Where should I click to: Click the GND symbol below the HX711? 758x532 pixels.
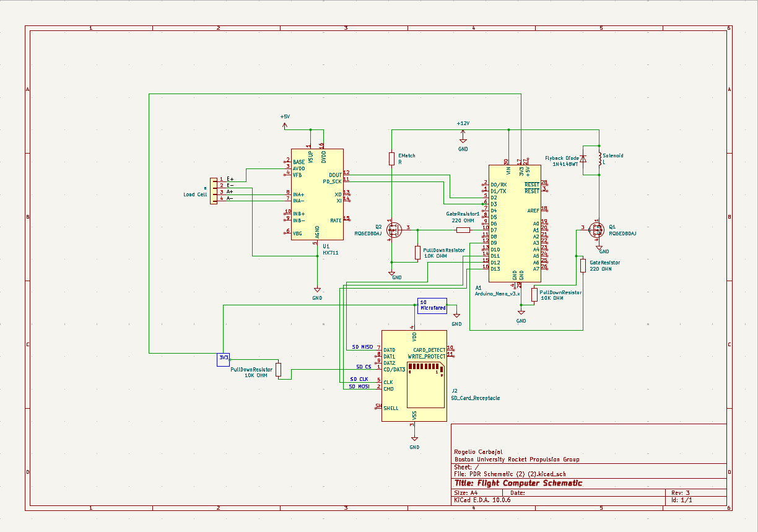317,290
